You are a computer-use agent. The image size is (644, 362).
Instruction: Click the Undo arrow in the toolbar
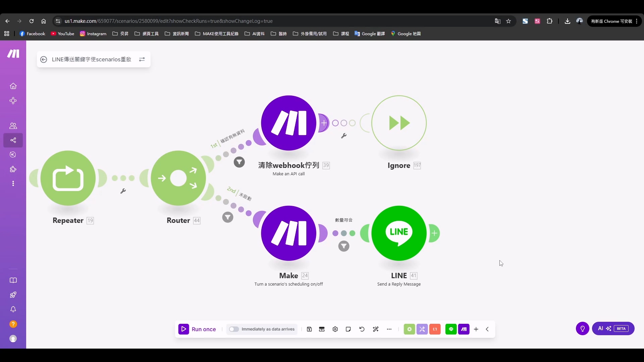click(362, 329)
